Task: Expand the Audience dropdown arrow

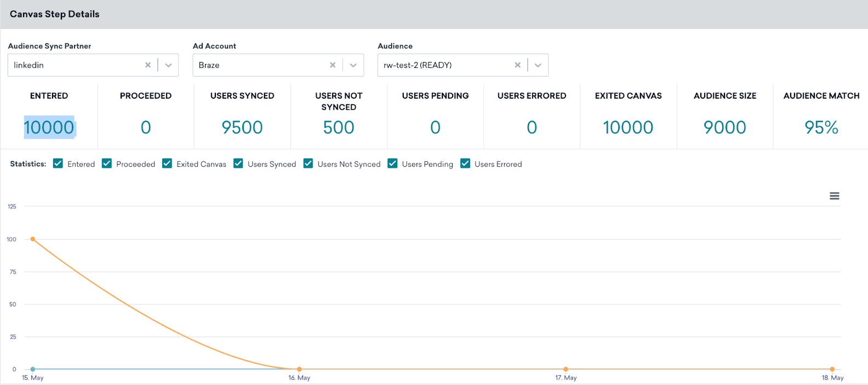Action: [538, 65]
